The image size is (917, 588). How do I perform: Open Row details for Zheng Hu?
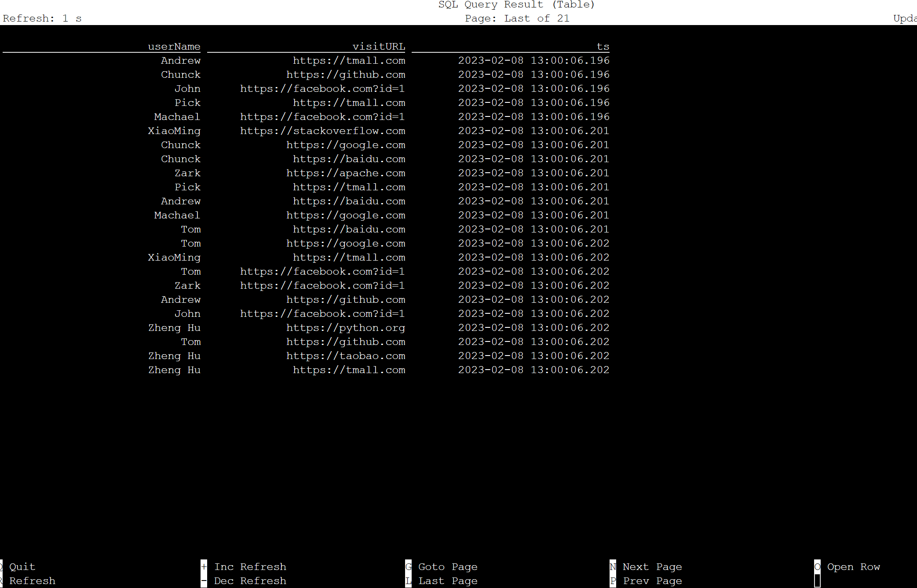(x=173, y=327)
